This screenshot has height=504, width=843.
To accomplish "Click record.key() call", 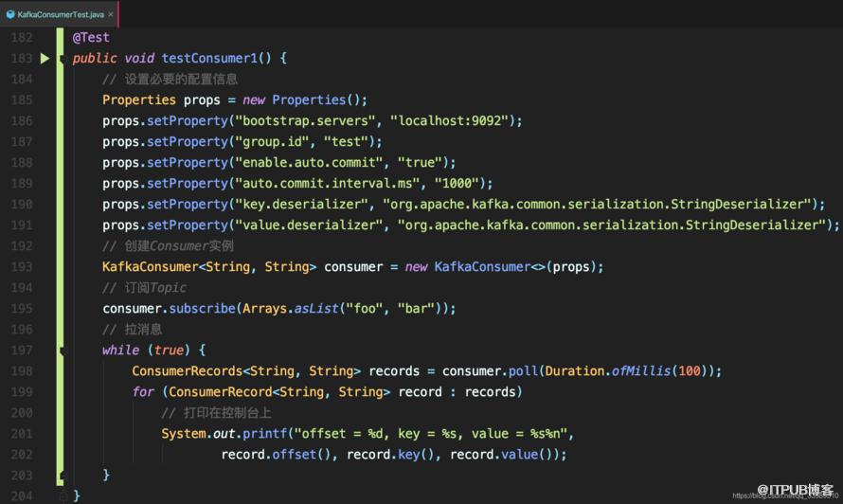I will tap(390, 455).
